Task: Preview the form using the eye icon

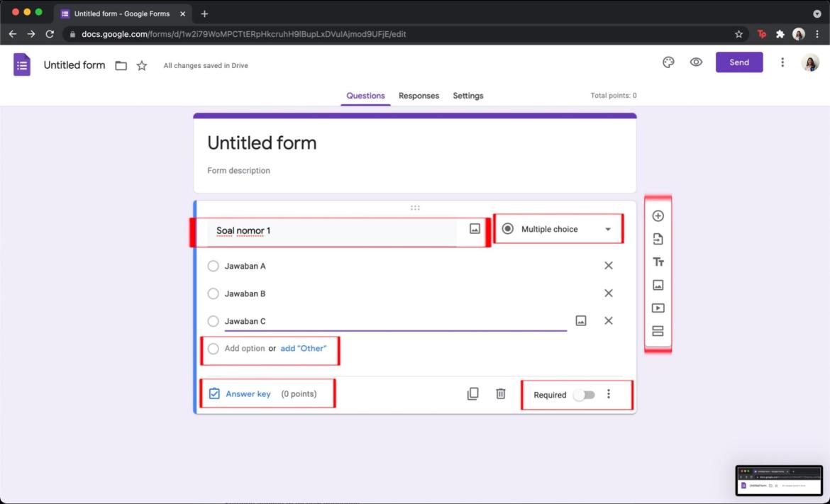Action: [696, 62]
